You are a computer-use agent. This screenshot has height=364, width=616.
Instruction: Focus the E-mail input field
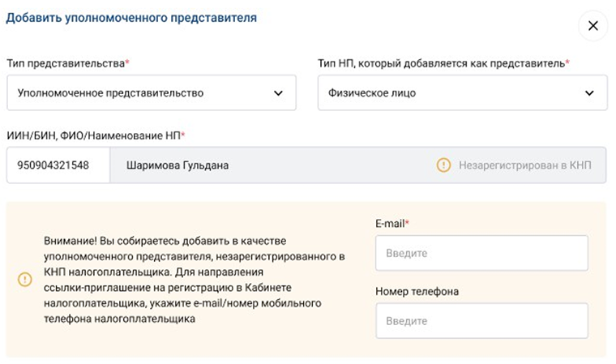(x=481, y=253)
